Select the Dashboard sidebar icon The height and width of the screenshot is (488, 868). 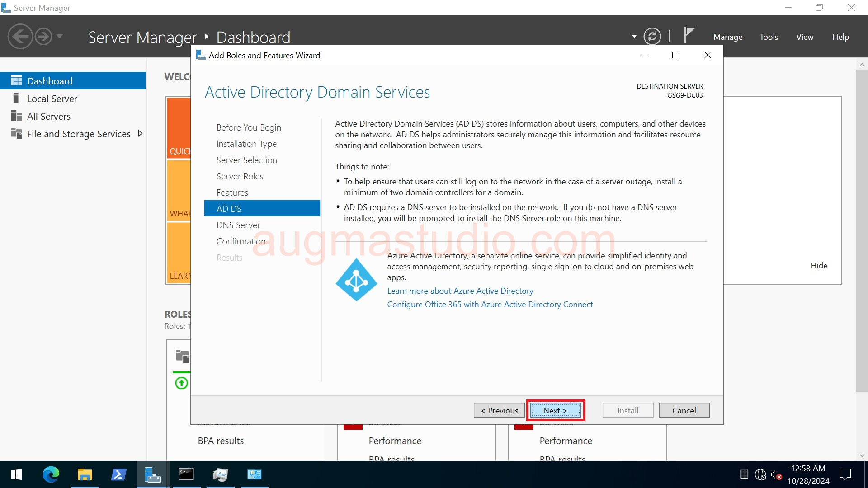[16, 80]
